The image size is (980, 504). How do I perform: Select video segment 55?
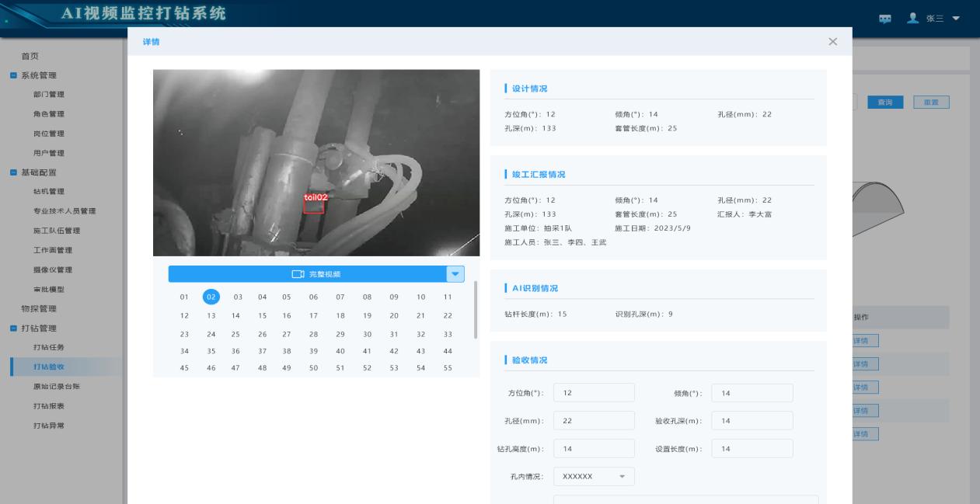(448, 368)
